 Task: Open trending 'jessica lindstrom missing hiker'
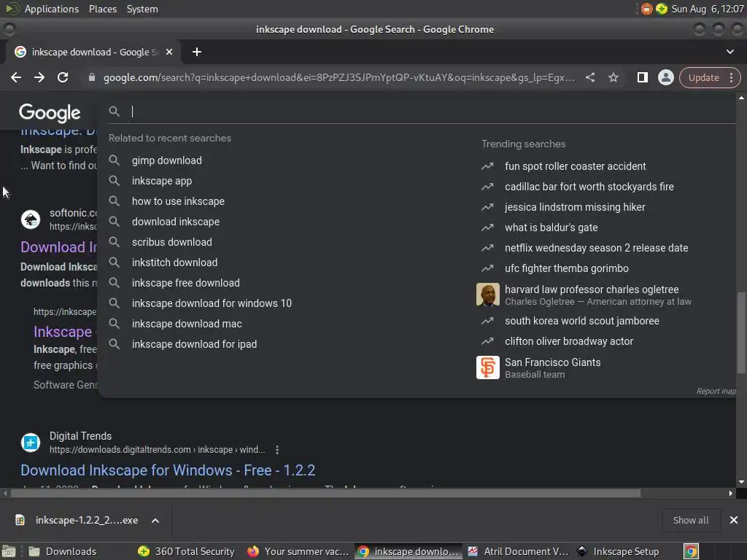575,207
